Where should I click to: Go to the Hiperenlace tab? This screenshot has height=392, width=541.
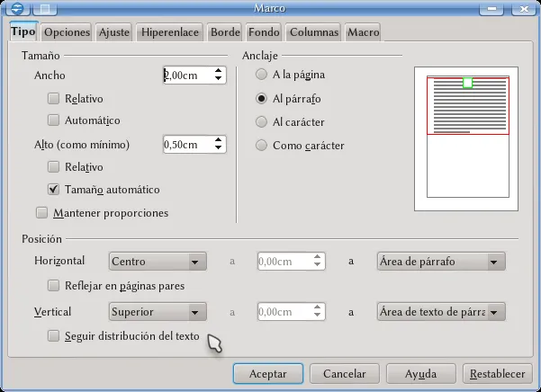tap(170, 32)
